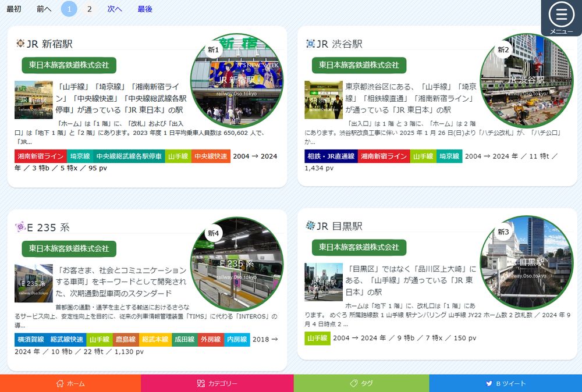The width and height of the screenshot is (582, 392).
Task: Select 湘南新宿ライン tag in 新宿駅 card
Action: pyautogui.click(x=41, y=156)
